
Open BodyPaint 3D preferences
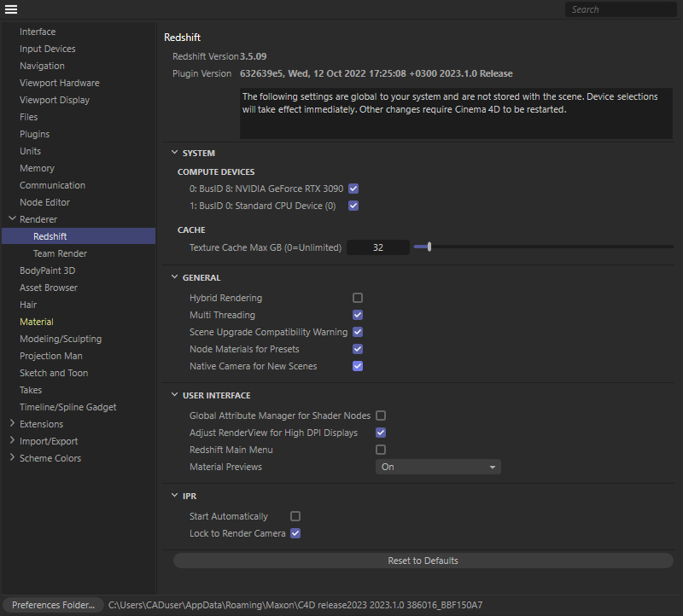pos(48,270)
